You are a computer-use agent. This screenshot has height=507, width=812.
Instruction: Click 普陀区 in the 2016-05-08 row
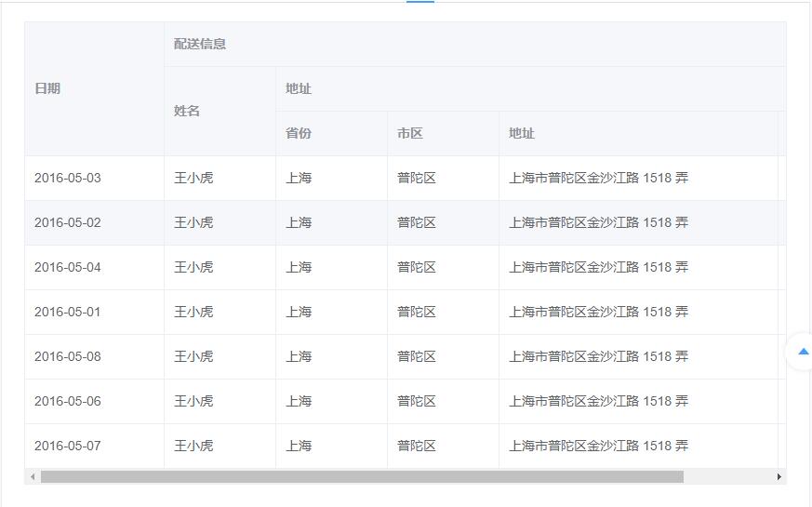417,356
